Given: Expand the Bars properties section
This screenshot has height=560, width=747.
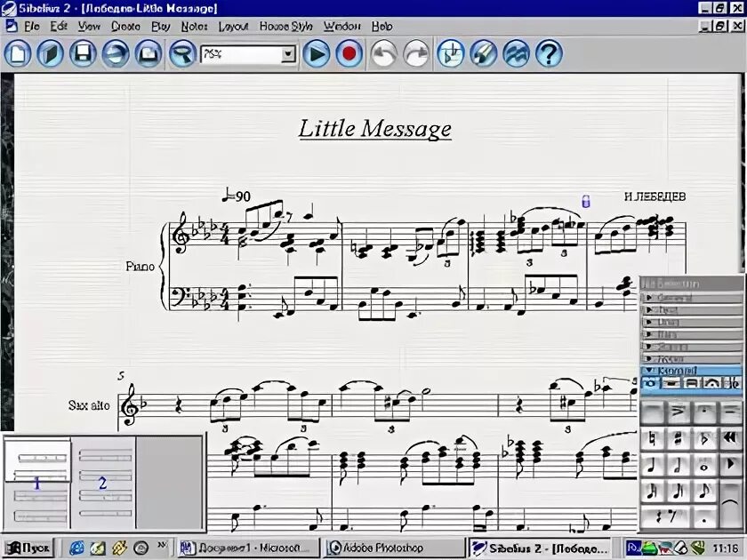Looking at the screenshot, I should click(691, 334).
